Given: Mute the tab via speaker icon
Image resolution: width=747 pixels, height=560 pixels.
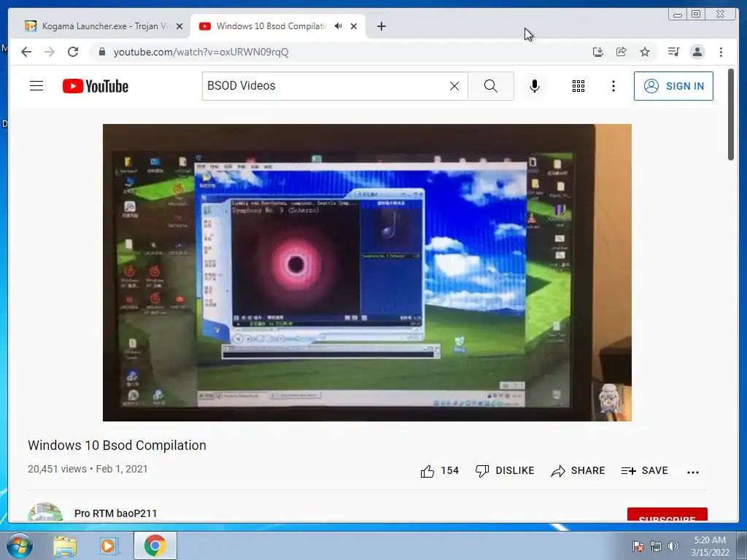Looking at the screenshot, I should [338, 26].
